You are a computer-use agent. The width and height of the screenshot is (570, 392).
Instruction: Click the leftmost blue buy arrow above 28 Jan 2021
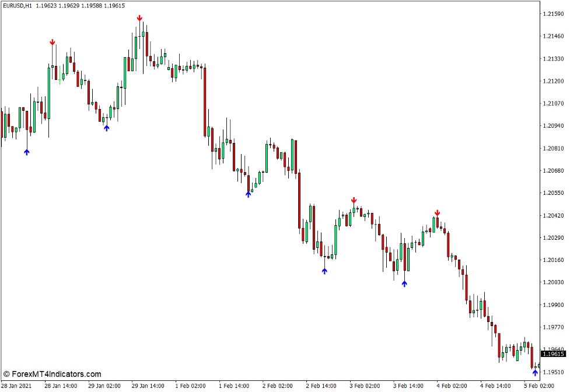point(27,152)
